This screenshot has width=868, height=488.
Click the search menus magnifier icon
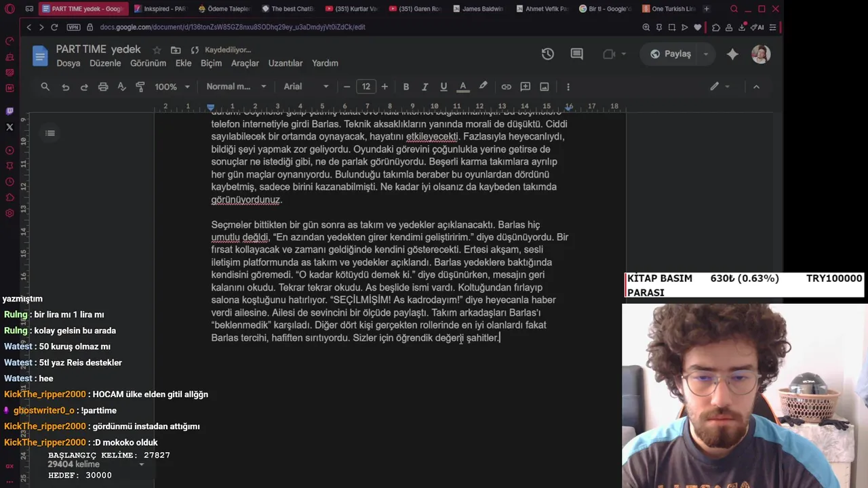pos(45,87)
